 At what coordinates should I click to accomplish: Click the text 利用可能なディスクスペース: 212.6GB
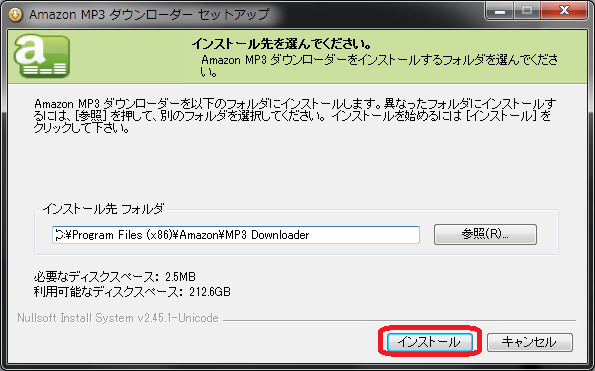tap(132, 292)
